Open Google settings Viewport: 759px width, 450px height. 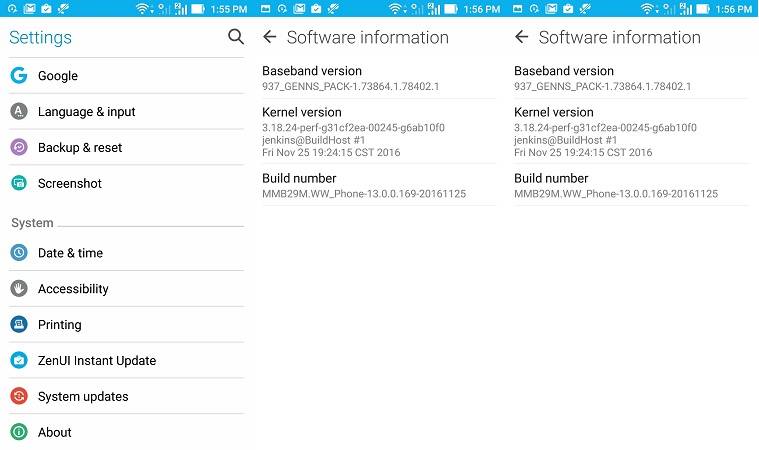click(x=126, y=75)
